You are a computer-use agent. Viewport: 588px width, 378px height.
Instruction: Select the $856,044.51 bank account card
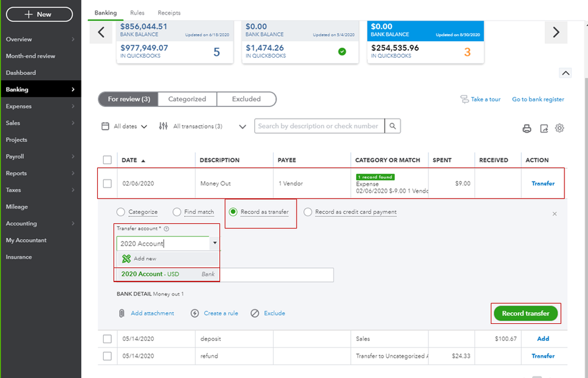(175, 42)
